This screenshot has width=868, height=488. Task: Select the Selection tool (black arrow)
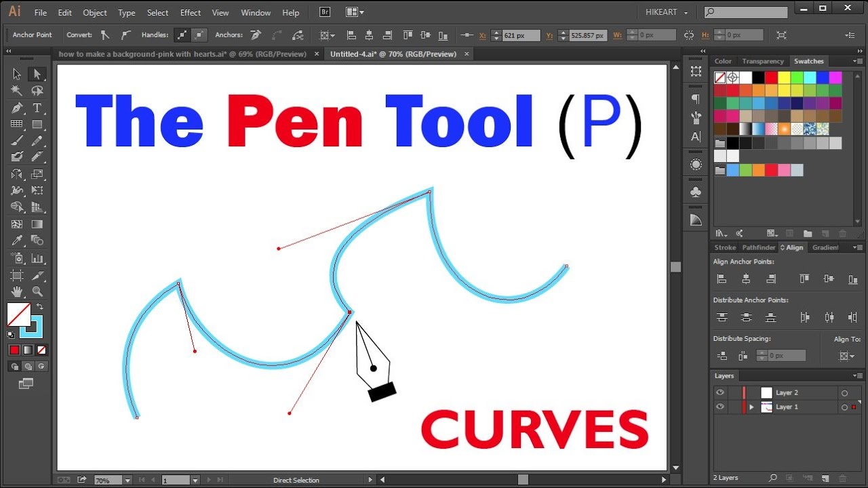(x=17, y=74)
